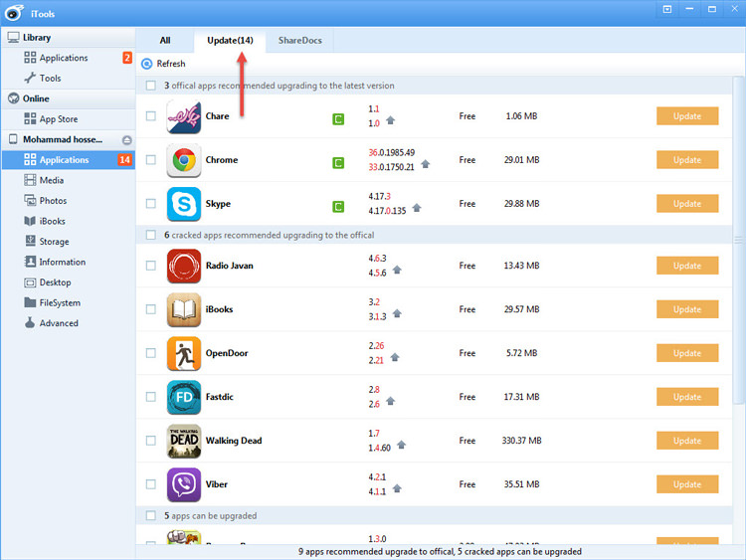This screenshot has height=560, width=746.
Task: Tick the checkbox for OpenDoor
Action: pyautogui.click(x=150, y=353)
